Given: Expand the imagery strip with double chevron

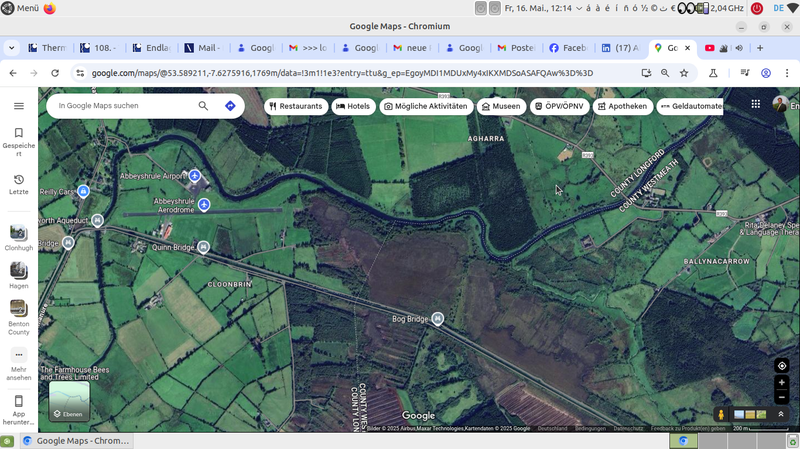Looking at the screenshot, I should 781,414.
